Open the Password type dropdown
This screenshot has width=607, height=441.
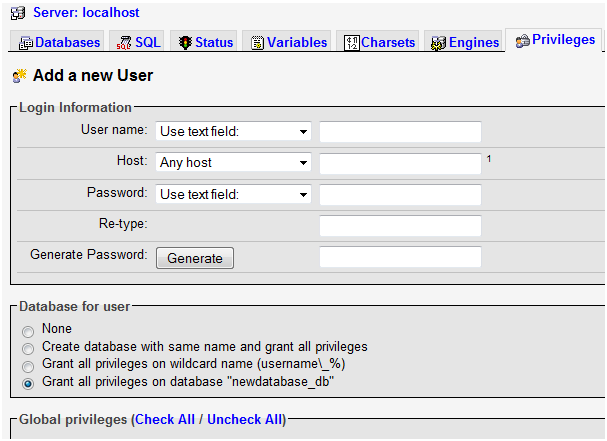coord(233,195)
